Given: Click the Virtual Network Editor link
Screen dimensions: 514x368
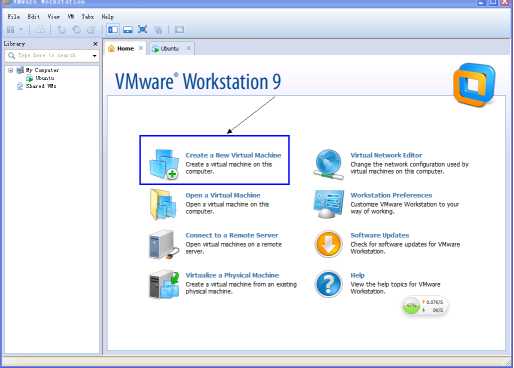Looking at the screenshot, I should point(386,155).
